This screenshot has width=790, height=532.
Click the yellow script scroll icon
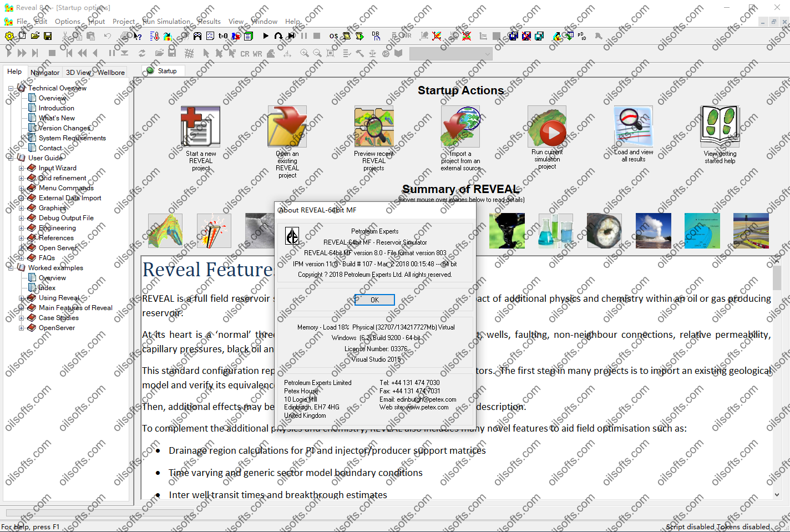pos(347,36)
